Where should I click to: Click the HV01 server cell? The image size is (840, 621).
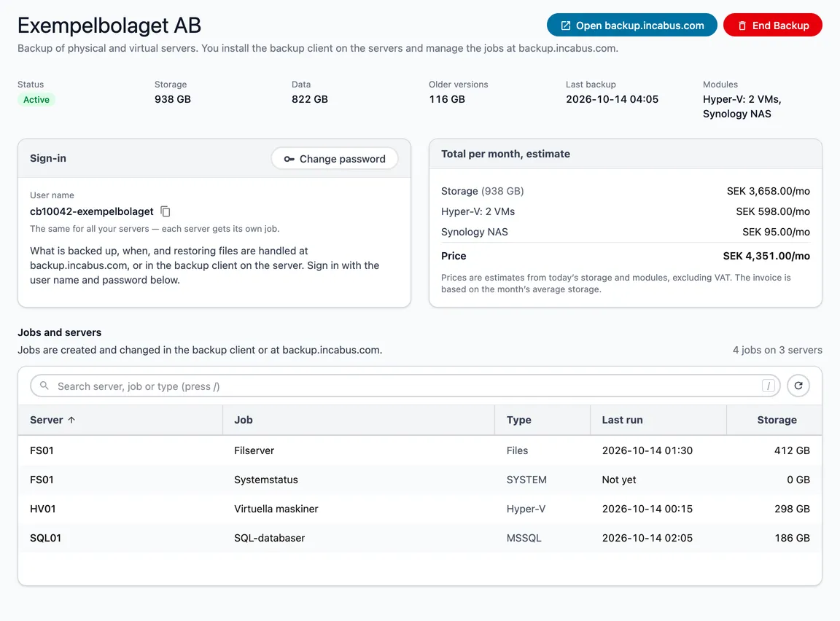coord(43,509)
